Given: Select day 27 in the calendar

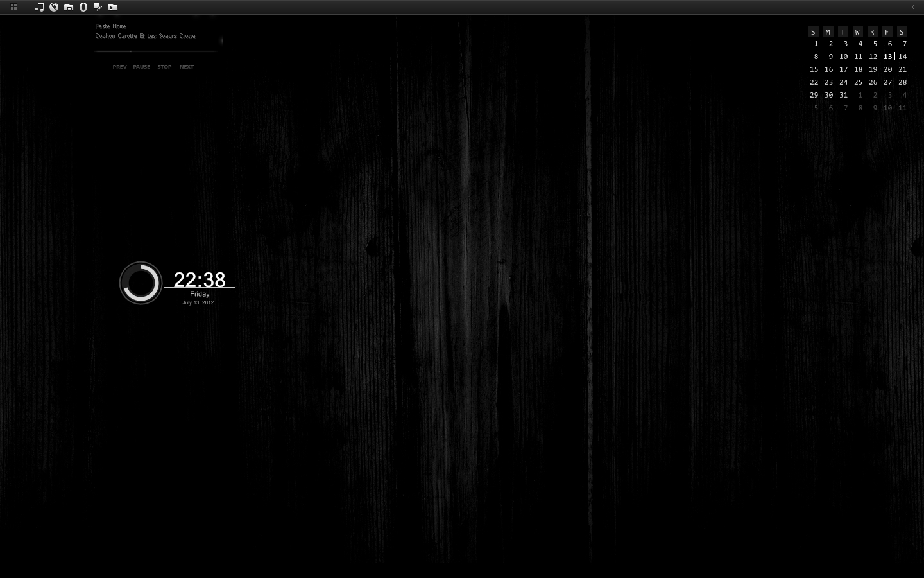Looking at the screenshot, I should [888, 82].
